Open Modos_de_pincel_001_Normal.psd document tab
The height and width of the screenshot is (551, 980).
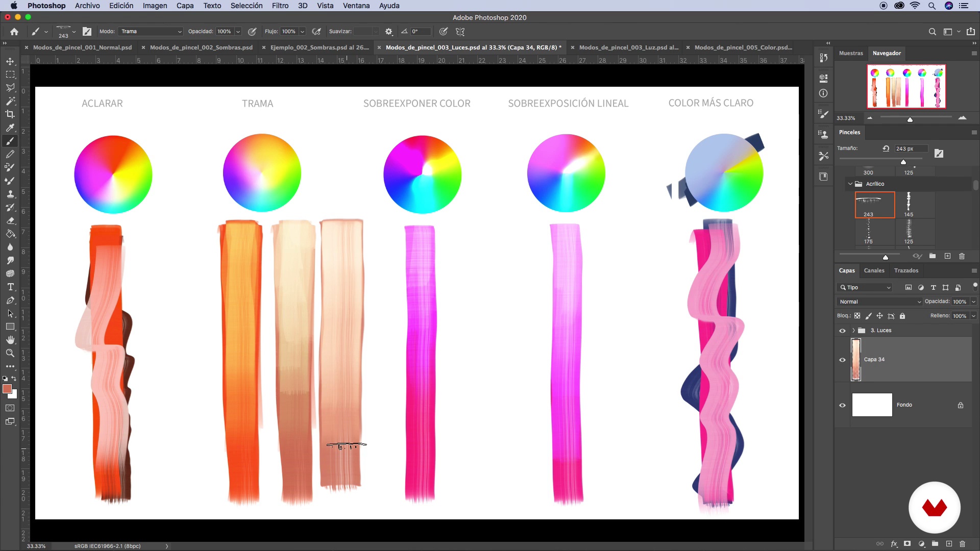[82, 47]
